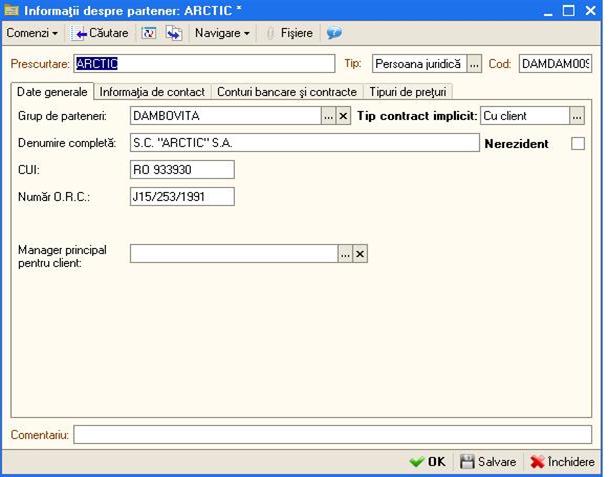Click the CUI input field
The height and width of the screenshot is (477, 609).
click(182, 169)
